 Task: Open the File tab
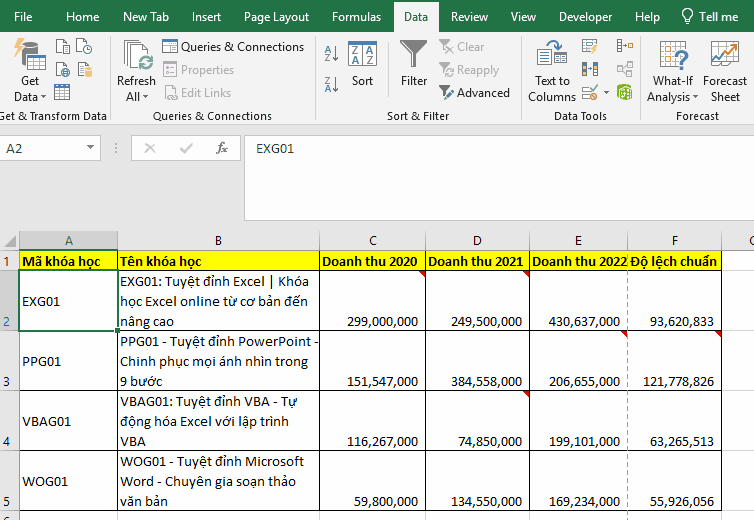(x=23, y=17)
